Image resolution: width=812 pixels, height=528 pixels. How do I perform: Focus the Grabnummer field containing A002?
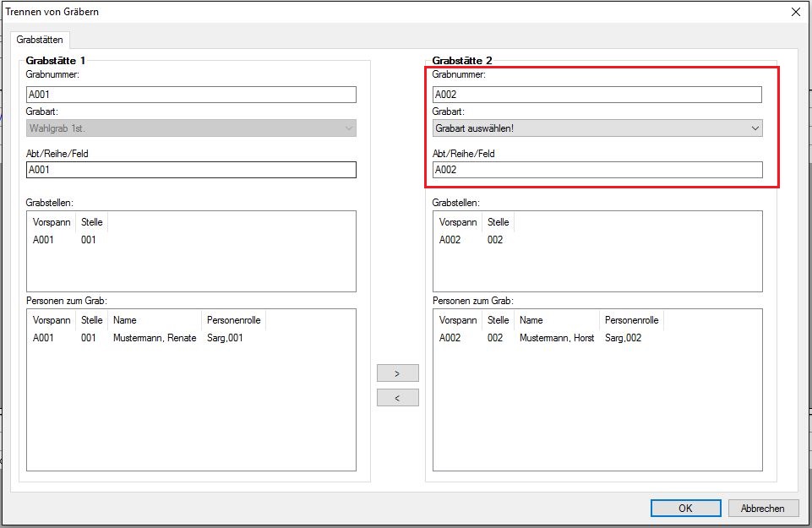click(597, 95)
